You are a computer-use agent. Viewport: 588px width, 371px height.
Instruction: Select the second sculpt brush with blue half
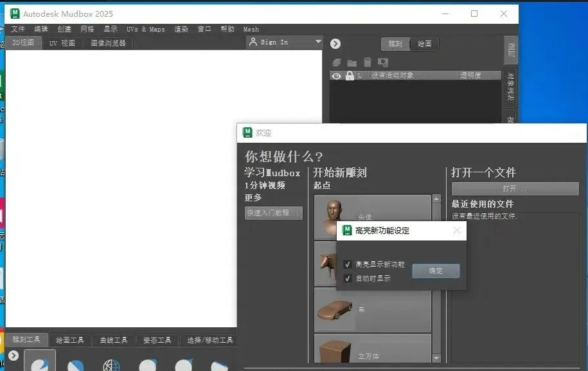tap(75, 364)
